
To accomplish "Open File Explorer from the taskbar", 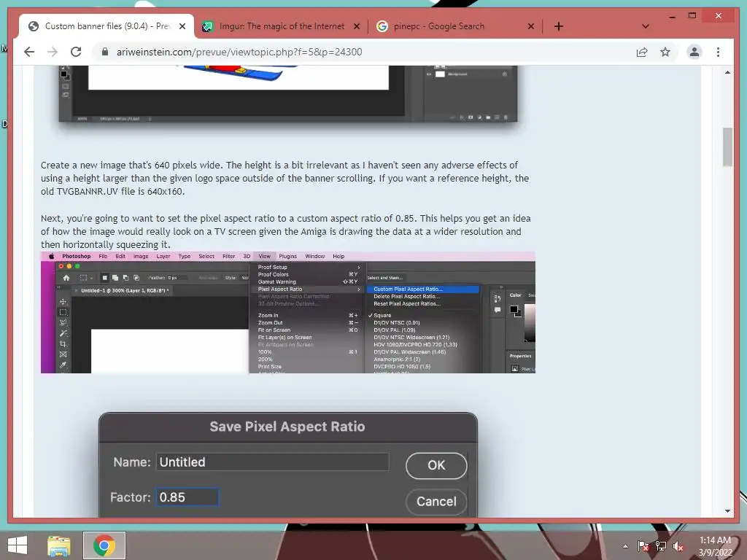I will (x=58, y=545).
